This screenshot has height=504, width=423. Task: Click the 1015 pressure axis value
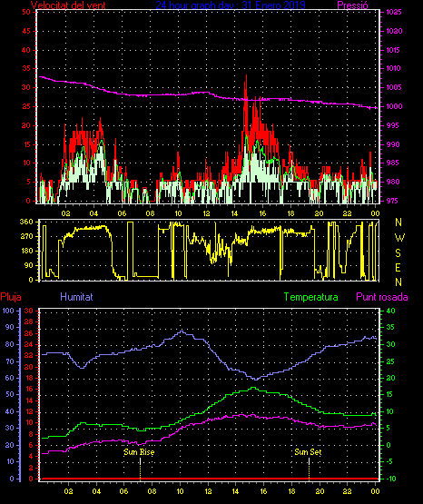pyautogui.click(x=394, y=50)
